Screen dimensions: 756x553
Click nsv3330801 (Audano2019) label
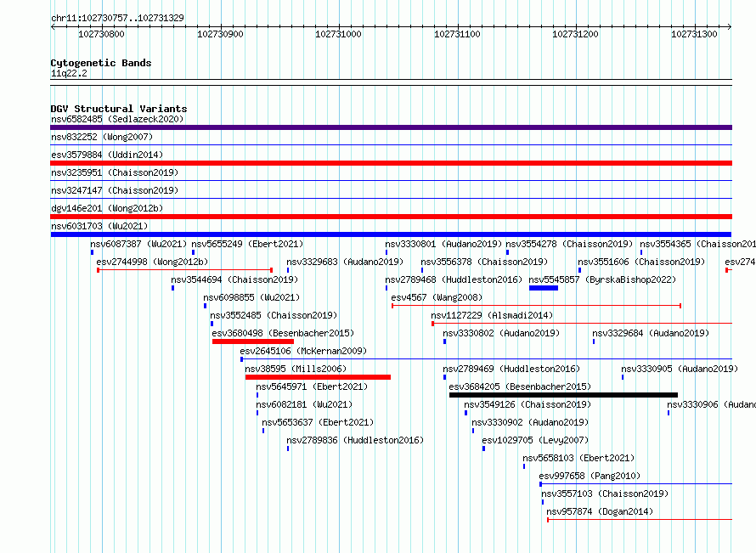click(443, 244)
